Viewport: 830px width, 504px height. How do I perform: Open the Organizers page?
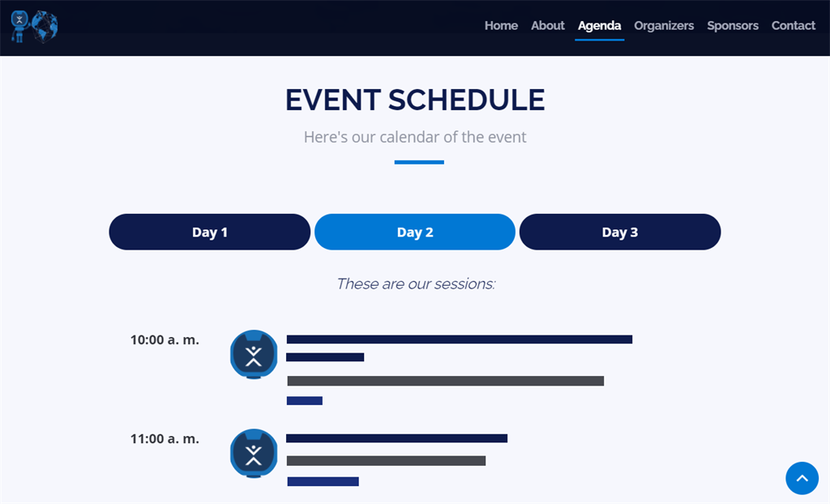coord(664,25)
